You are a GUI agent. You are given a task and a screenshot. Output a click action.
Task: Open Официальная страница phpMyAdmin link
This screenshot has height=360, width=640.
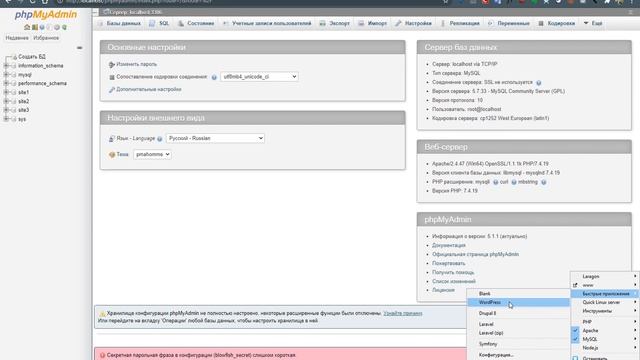pos(476,254)
